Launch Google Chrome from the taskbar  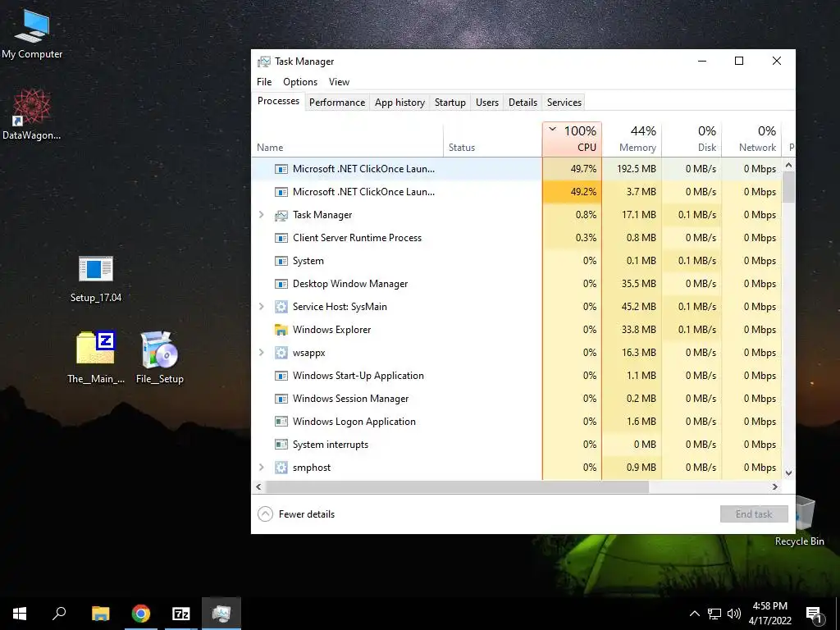141,614
